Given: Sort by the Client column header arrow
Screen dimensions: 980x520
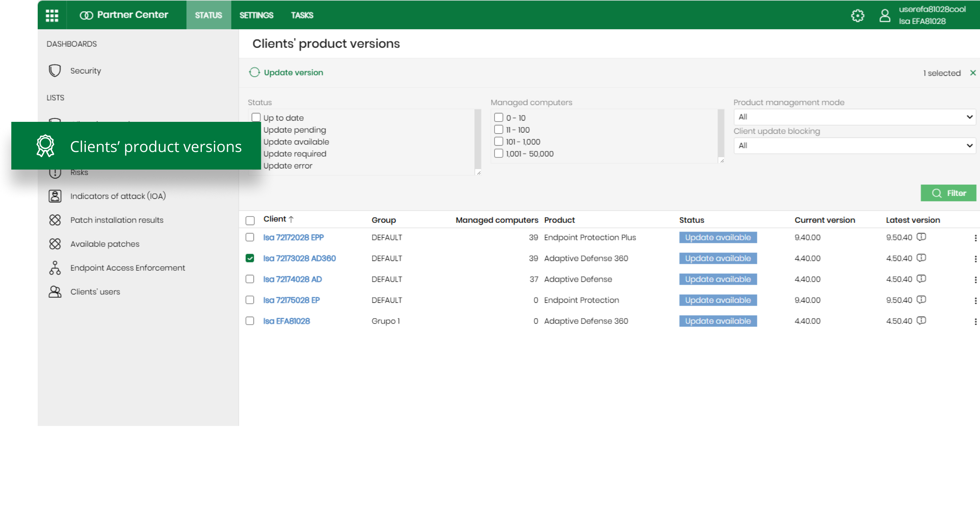Looking at the screenshot, I should 291,219.
